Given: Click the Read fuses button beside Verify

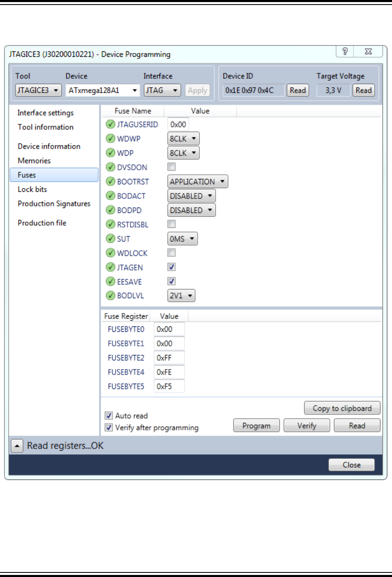Looking at the screenshot, I should 357,426.
